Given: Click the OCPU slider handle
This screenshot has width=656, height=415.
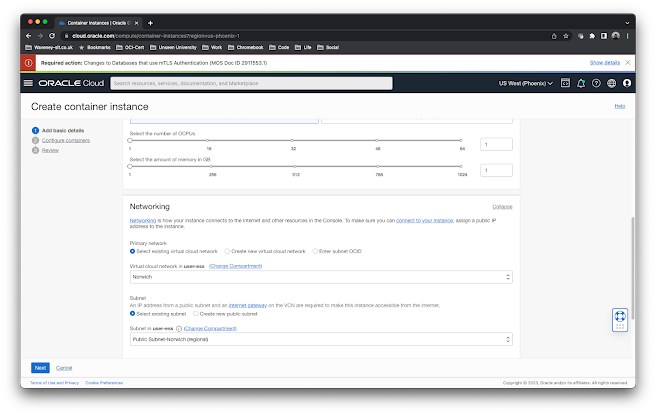Looking at the screenshot, I should coord(130,141).
